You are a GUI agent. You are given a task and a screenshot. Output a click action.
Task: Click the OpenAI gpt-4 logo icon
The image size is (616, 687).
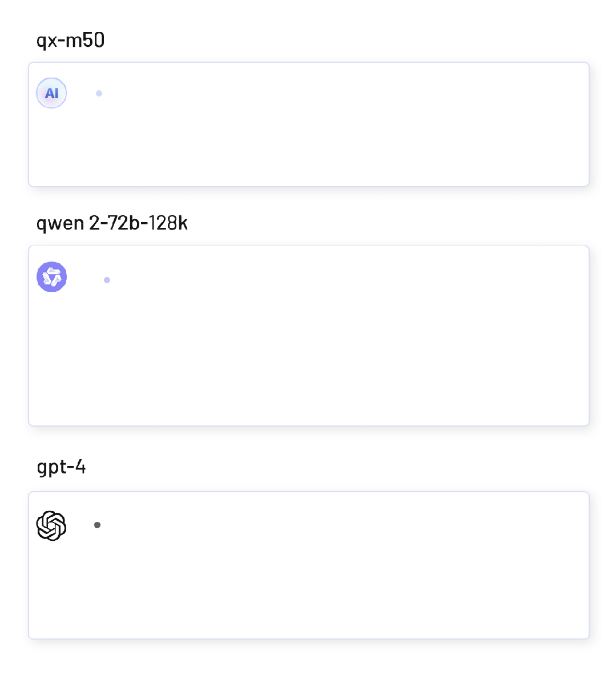click(x=51, y=525)
